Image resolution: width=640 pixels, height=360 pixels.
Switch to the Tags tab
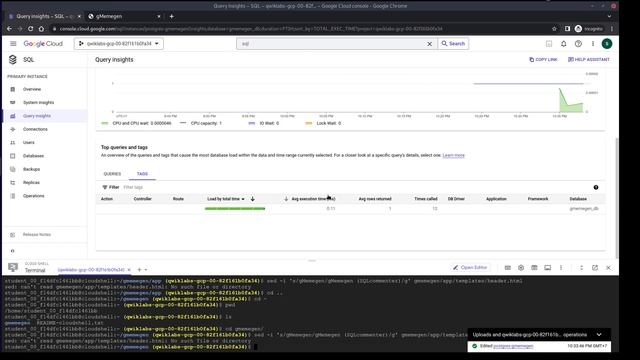(x=142, y=174)
